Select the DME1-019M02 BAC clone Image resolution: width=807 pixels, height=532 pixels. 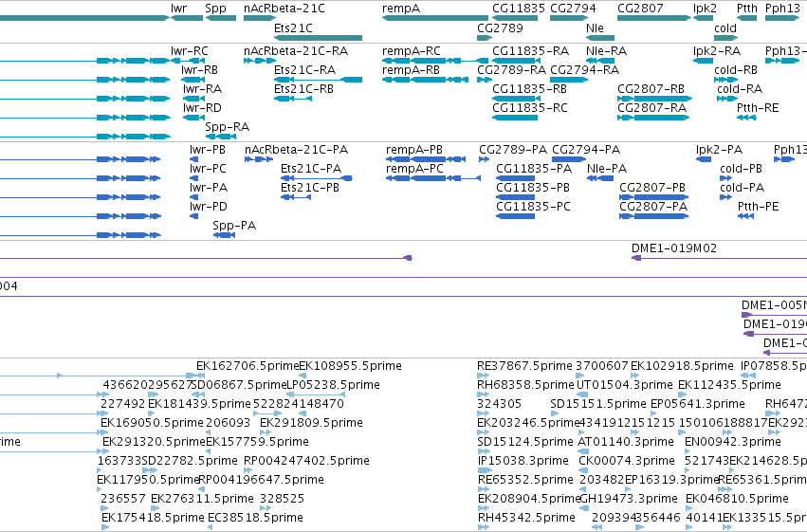tap(719, 258)
